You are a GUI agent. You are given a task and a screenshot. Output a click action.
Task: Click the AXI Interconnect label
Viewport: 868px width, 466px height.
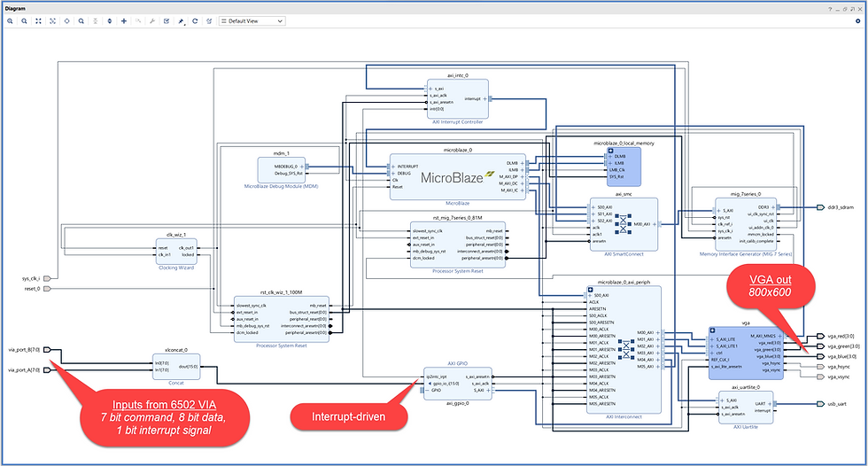coord(624,416)
